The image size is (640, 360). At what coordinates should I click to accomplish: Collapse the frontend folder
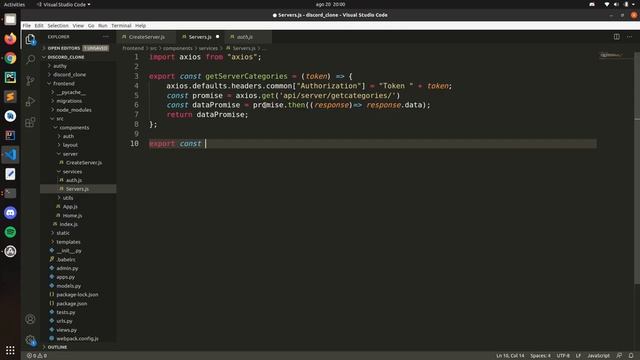(64, 83)
